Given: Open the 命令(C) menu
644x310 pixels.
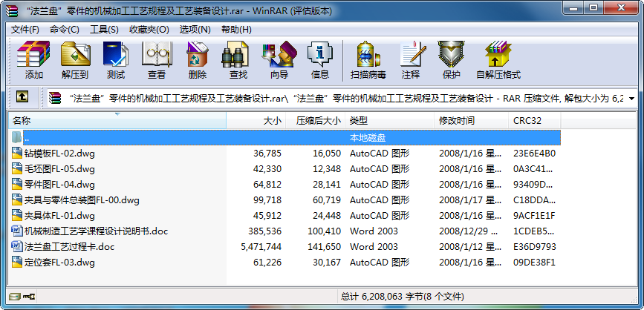Looking at the screenshot, I should pos(65,30).
